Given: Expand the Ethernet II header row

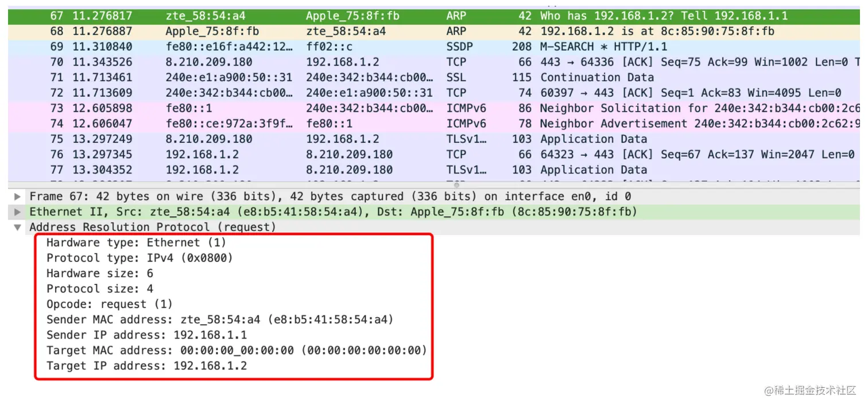Looking at the screenshot, I should [18, 212].
